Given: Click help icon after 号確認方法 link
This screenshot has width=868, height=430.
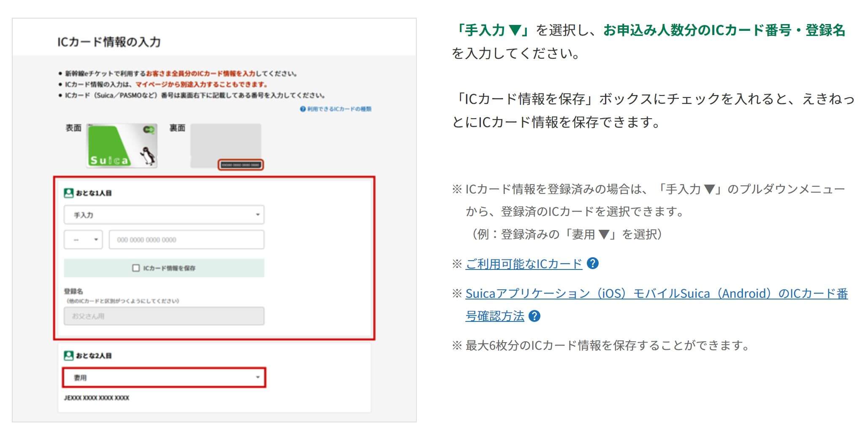Looking at the screenshot, I should click(534, 316).
